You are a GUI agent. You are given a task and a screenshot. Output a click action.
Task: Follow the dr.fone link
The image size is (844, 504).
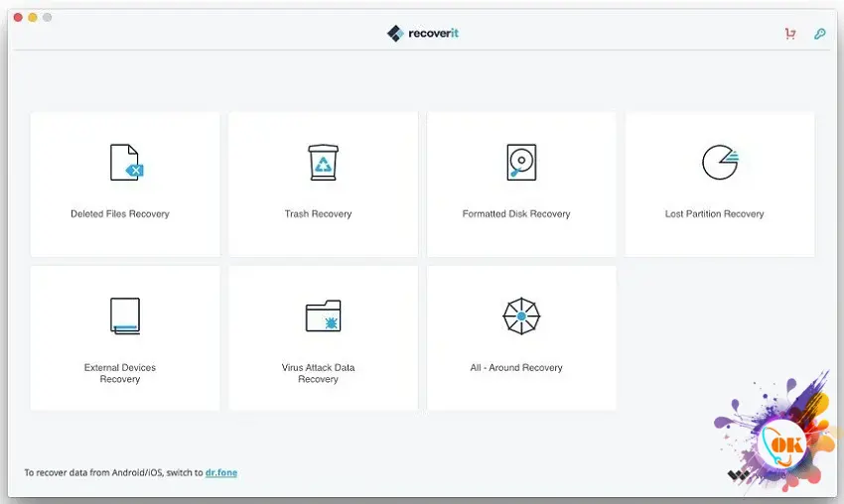point(221,472)
